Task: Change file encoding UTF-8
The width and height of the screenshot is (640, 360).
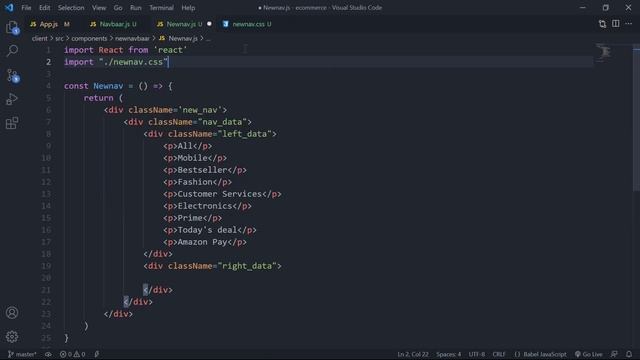Action: click(477, 354)
